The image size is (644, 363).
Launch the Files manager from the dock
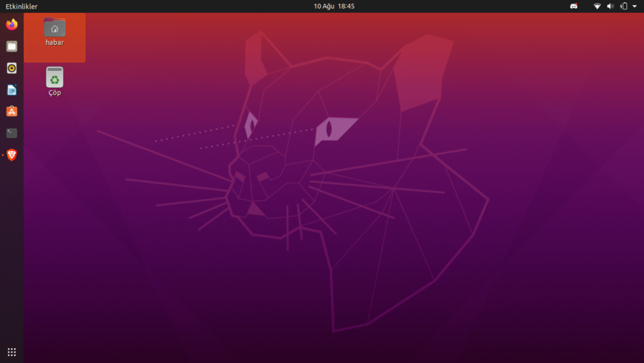click(11, 47)
